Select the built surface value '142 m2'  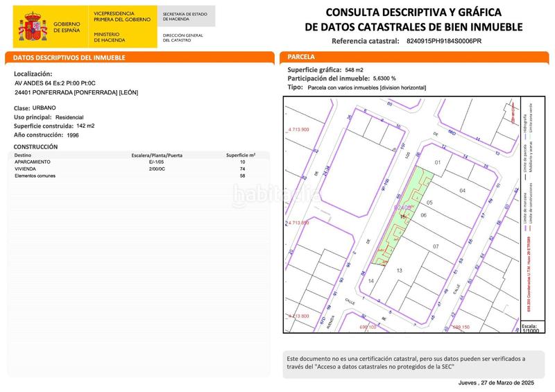[x=85, y=126]
